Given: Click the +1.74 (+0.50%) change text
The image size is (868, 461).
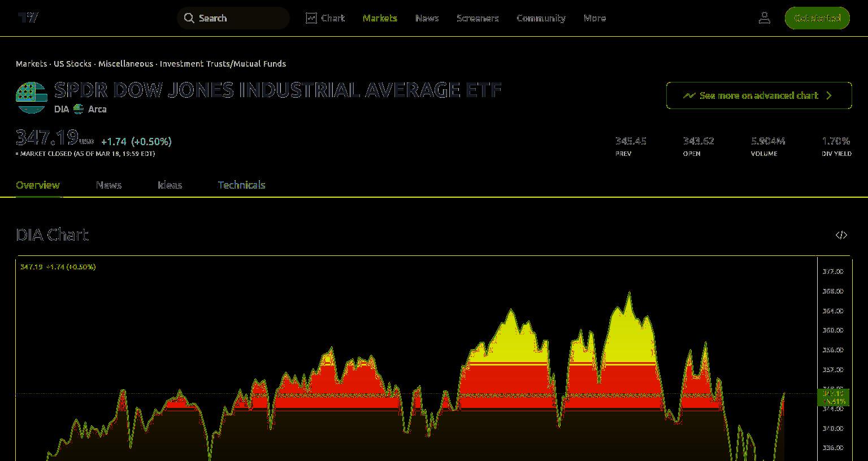Looking at the screenshot, I should point(136,141).
